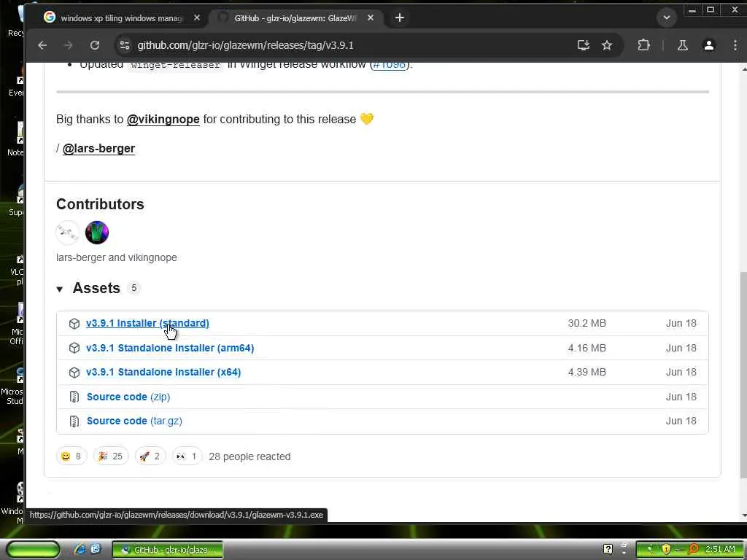
Task: Click the 2:51 AM taskbar clock
Action: [x=720, y=549]
